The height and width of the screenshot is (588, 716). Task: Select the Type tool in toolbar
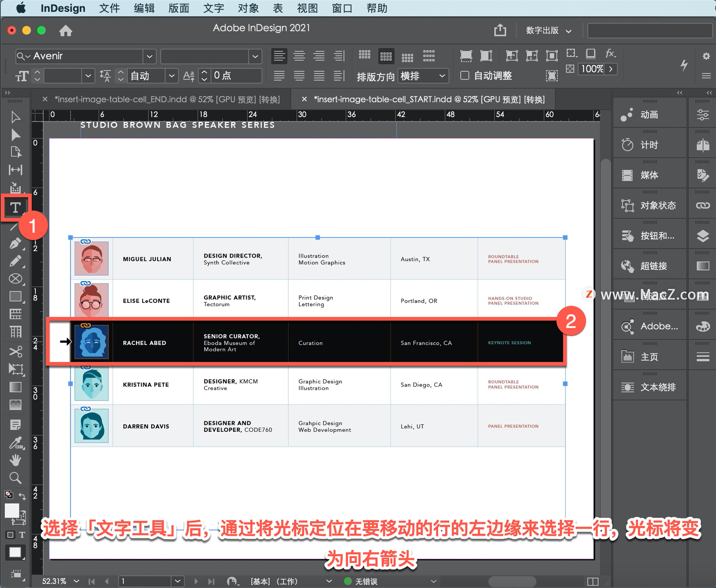15,207
